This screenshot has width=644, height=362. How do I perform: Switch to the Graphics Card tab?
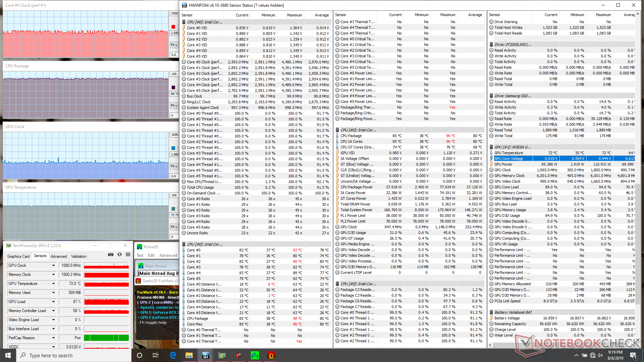point(18,256)
